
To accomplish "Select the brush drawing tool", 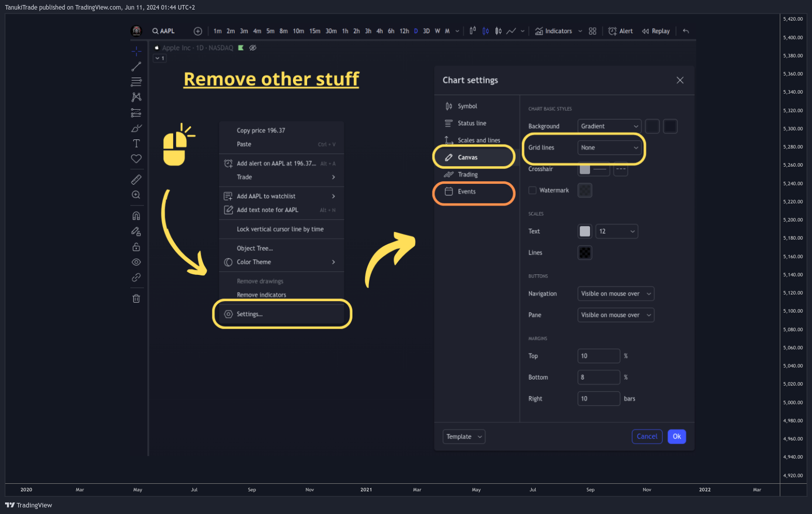I will (x=136, y=128).
